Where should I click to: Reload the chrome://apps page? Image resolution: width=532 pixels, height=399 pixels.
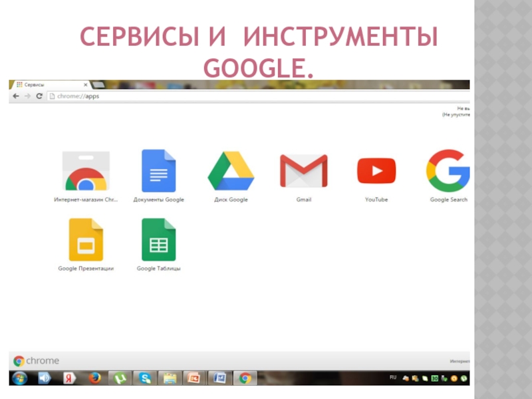[x=39, y=96]
